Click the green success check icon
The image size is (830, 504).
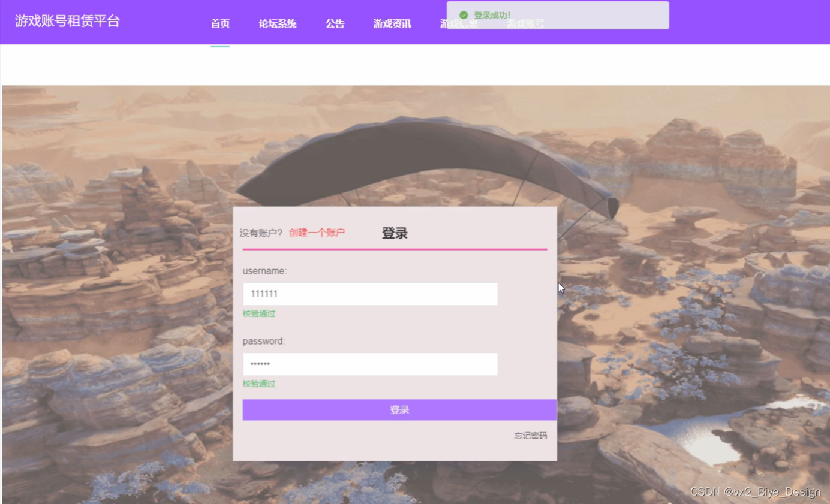click(x=463, y=15)
